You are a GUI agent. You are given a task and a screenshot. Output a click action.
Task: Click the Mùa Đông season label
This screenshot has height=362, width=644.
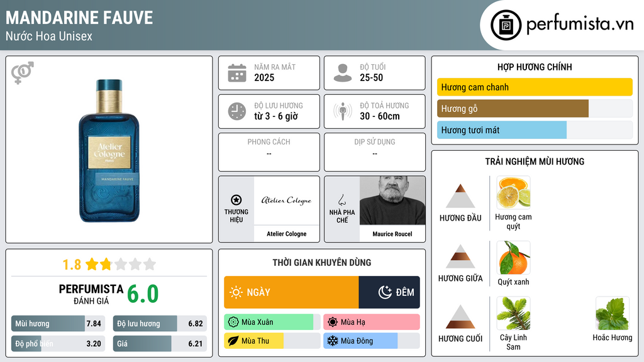click(x=357, y=341)
